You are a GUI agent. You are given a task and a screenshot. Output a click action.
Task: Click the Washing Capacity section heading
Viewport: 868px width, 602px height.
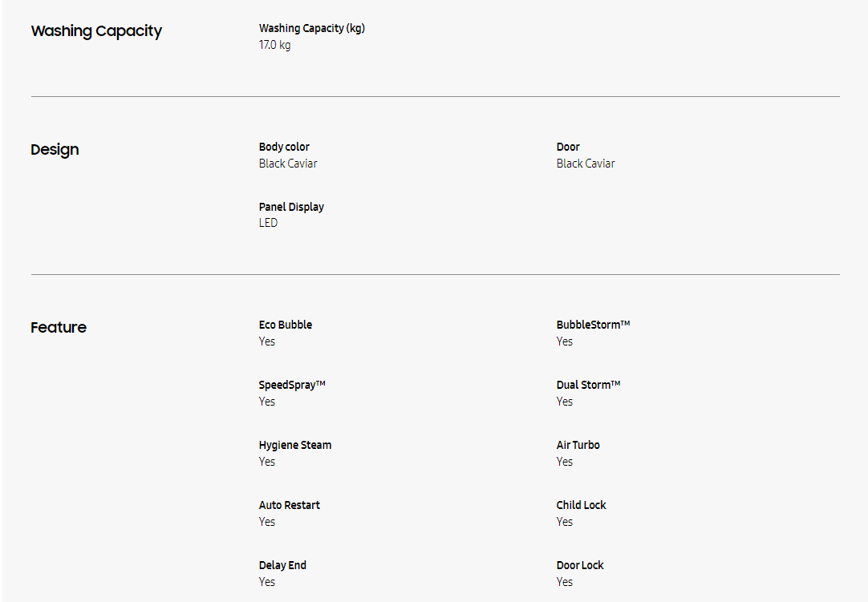(96, 31)
